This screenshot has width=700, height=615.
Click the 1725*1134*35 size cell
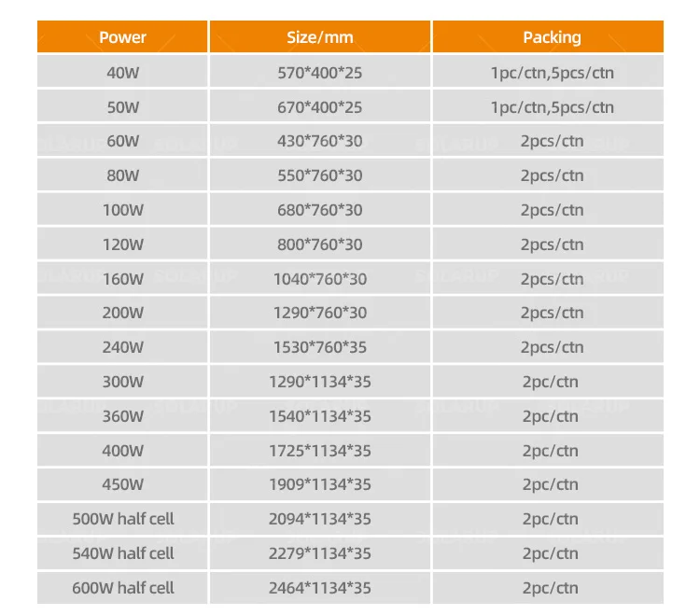[319, 451]
